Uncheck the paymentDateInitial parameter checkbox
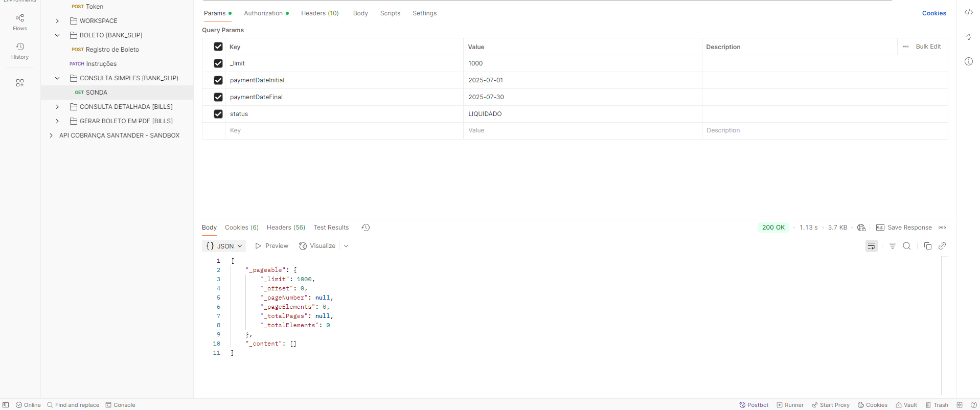 [218, 80]
